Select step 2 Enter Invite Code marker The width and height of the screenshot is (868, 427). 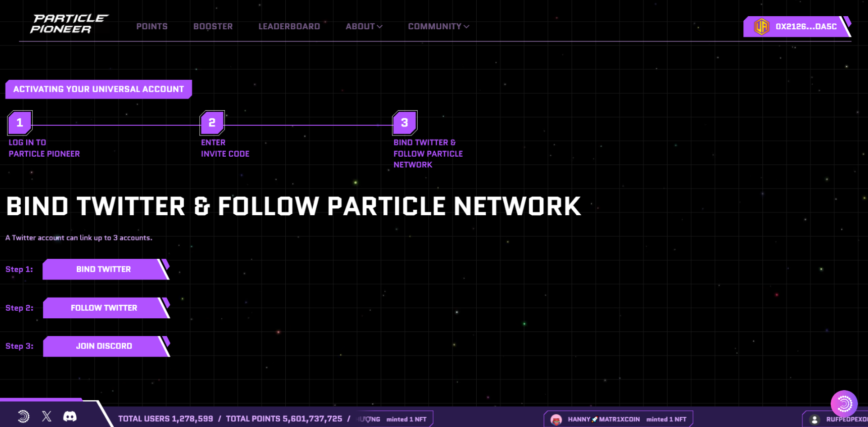click(x=212, y=123)
